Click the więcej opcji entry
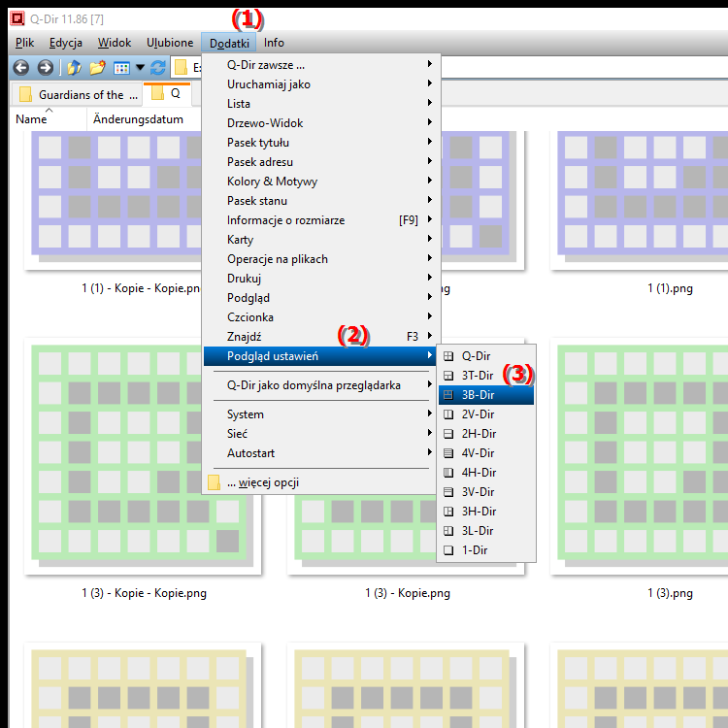 pos(321,482)
